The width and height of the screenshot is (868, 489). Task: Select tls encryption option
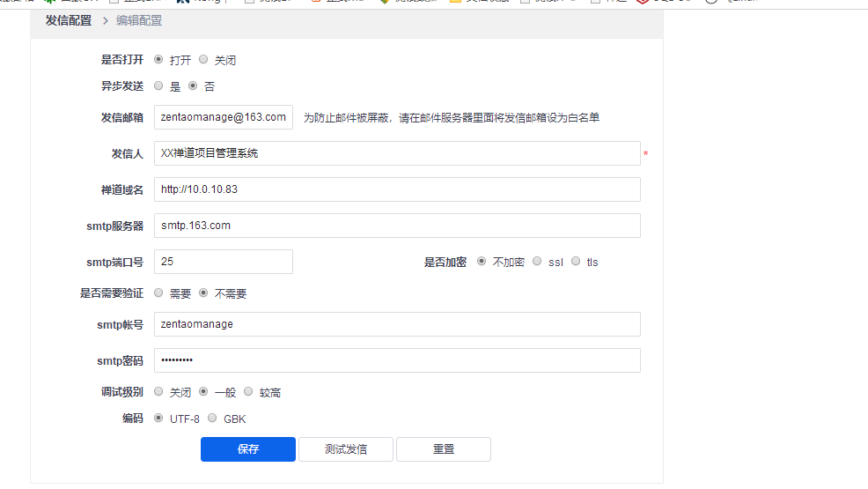576,262
